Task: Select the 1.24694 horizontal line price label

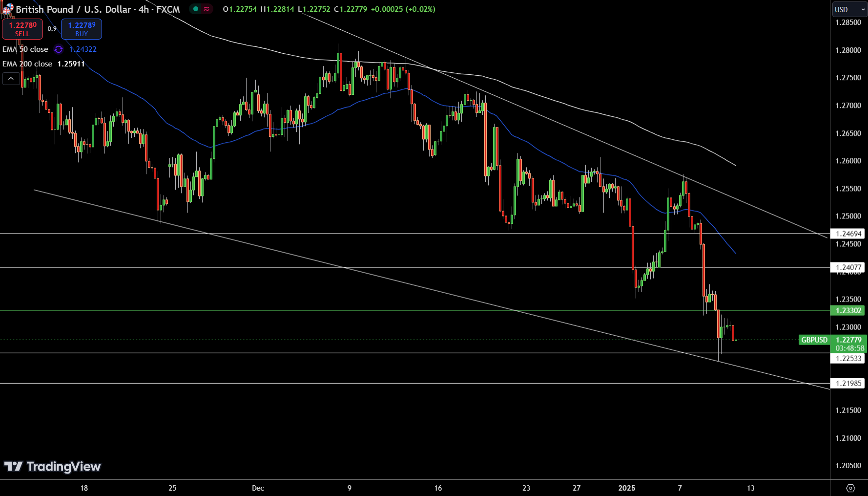Action: pyautogui.click(x=847, y=234)
